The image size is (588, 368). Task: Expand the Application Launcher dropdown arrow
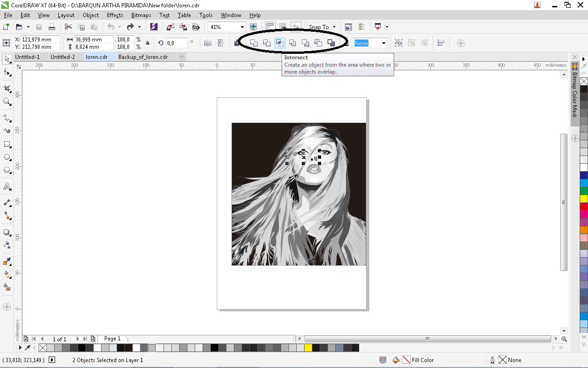point(387,27)
